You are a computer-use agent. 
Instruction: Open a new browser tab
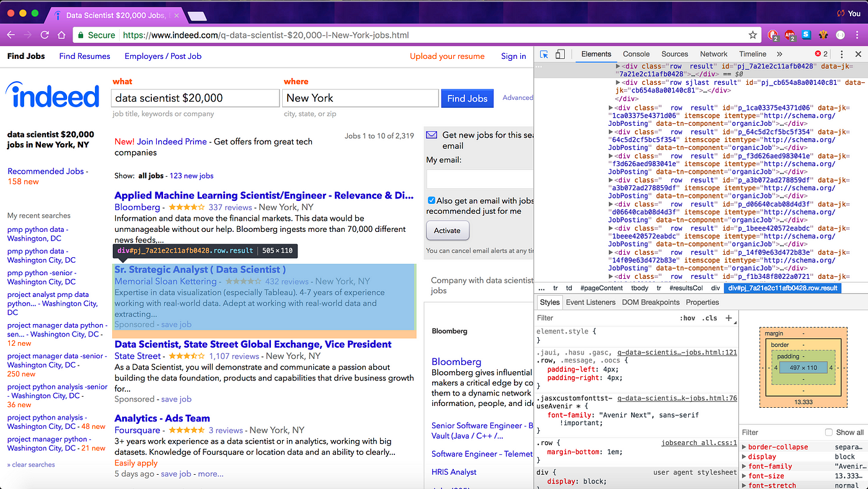tap(197, 15)
